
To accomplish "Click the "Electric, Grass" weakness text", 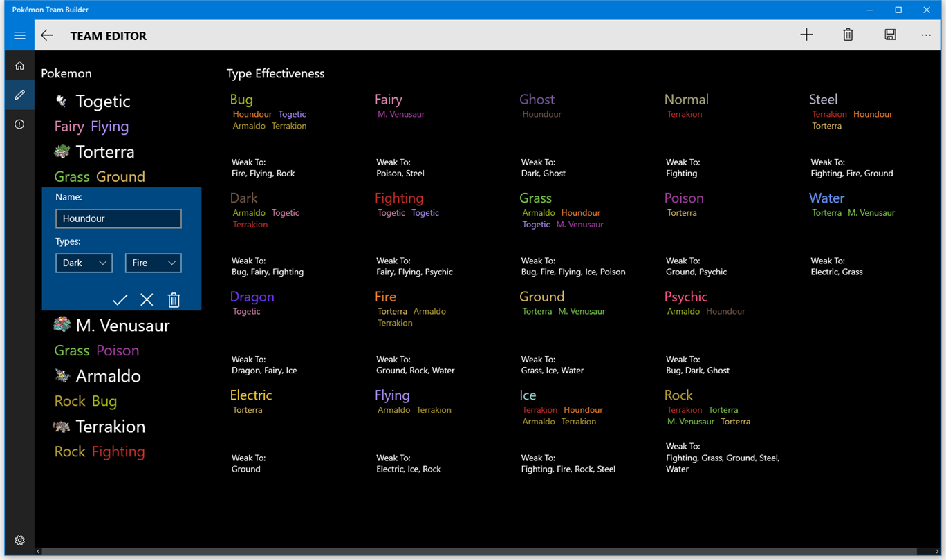I will (x=837, y=272).
